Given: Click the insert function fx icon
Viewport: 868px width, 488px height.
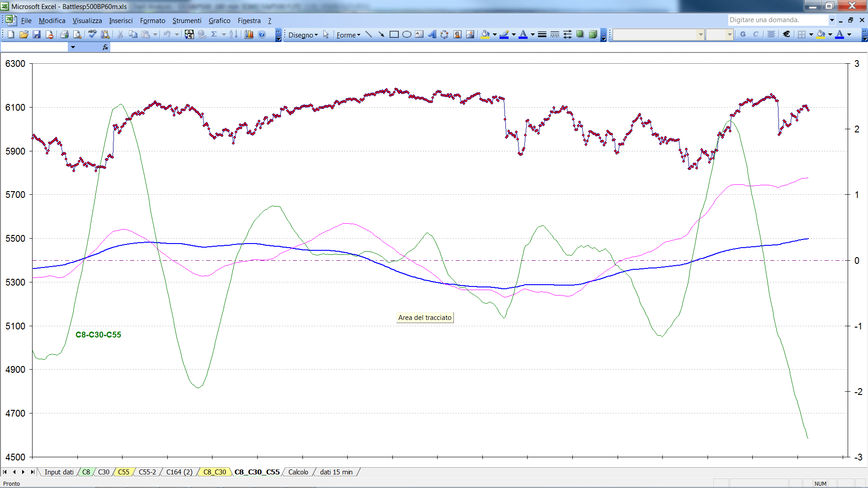Looking at the screenshot, I should click(105, 47).
